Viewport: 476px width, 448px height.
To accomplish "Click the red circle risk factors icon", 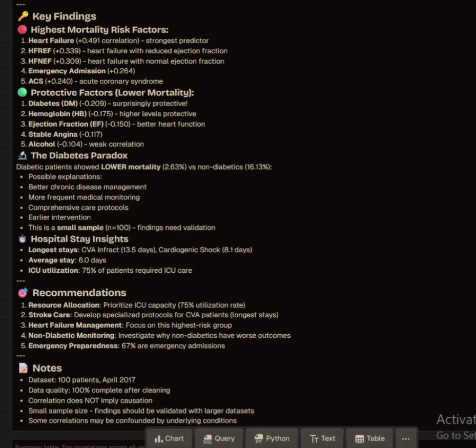I will point(22,29).
